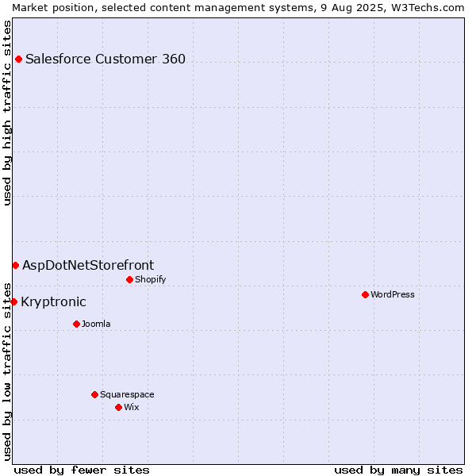Select the WordPress data point
The width and height of the screenshot is (476, 476).
[x=365, y=295]
